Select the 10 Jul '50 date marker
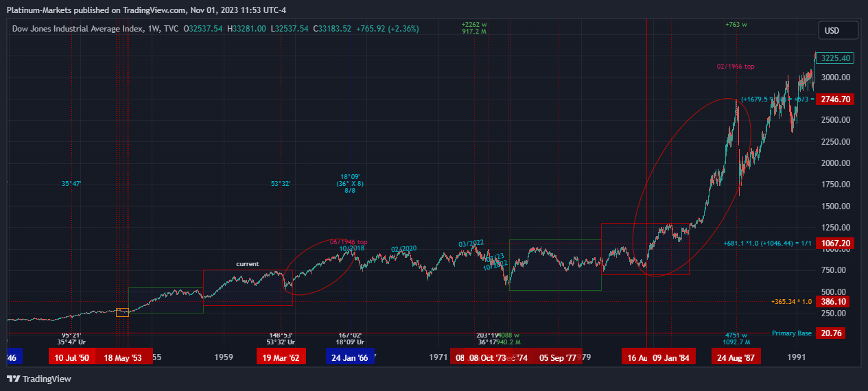Screen dimensions: 868x391 coord(72,357)
